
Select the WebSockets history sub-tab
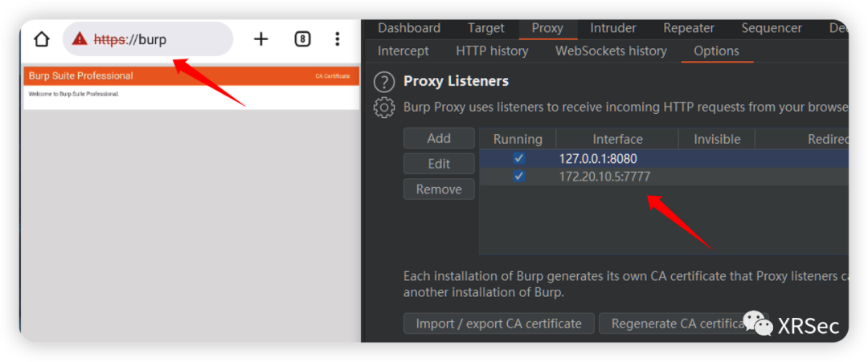(x=611, y=51)
